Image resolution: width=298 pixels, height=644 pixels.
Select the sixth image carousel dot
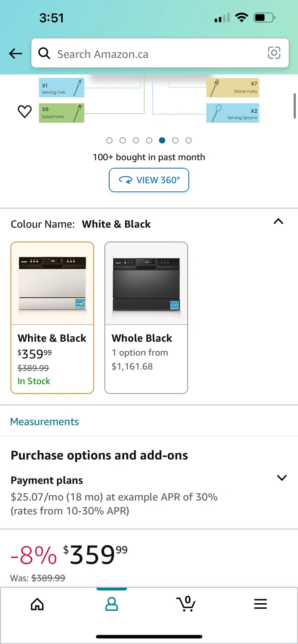click(x=175, y=140)
